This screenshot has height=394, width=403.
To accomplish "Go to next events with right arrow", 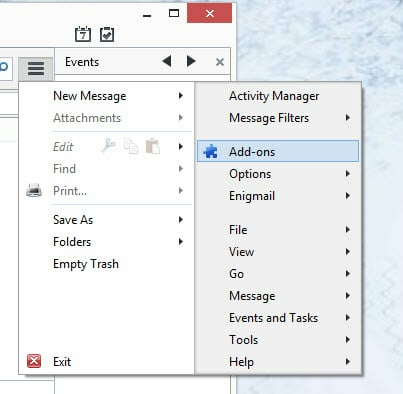I will (x=191, y=61).
